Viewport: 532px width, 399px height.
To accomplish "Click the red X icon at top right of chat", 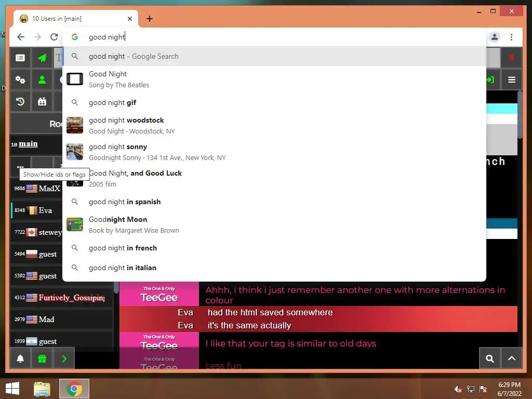I will pos(511,58).
